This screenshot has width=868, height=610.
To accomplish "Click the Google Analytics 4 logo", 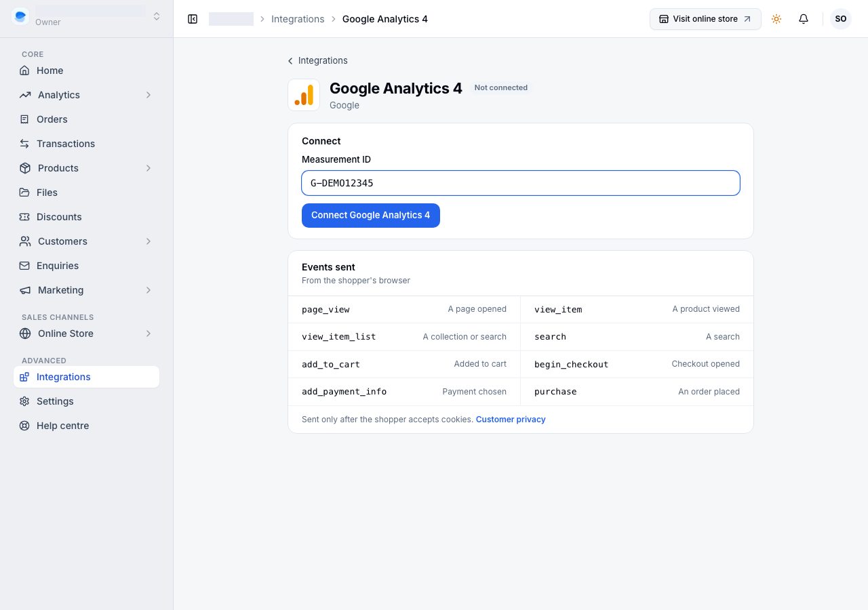I will [x=304, y=95].
